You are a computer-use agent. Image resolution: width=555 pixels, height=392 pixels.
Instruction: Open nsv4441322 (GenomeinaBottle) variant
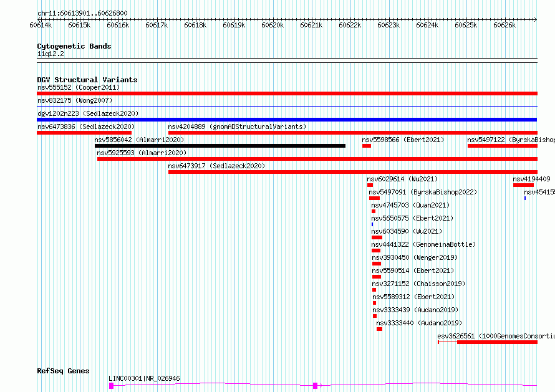click(x=423, y=244)
